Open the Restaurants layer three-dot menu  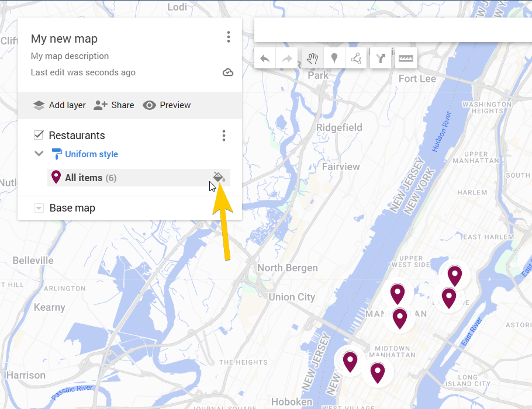[x=223, y=136]
